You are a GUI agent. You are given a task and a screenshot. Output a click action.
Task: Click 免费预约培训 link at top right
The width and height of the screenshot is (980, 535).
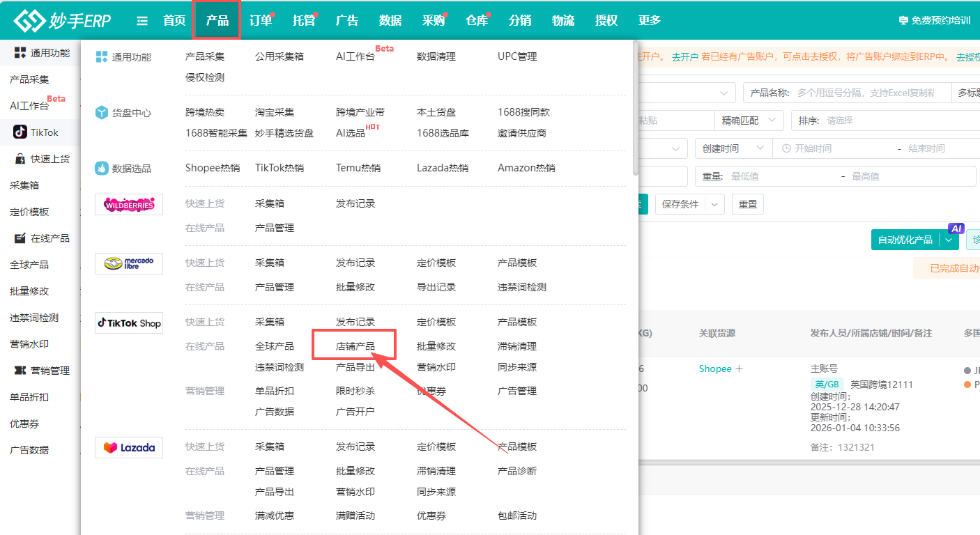tap(935, 21)
